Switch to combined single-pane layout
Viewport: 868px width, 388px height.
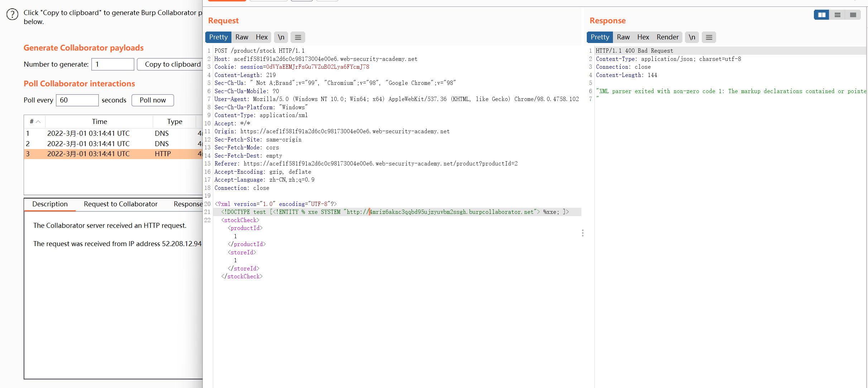click(853, 15)
